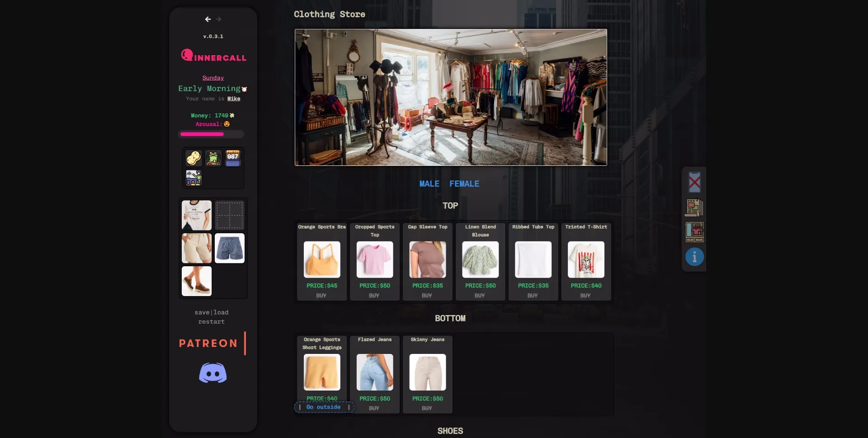Select the sponge item icon
Viewport: 868px width, 438px height.
coord(194,158)
